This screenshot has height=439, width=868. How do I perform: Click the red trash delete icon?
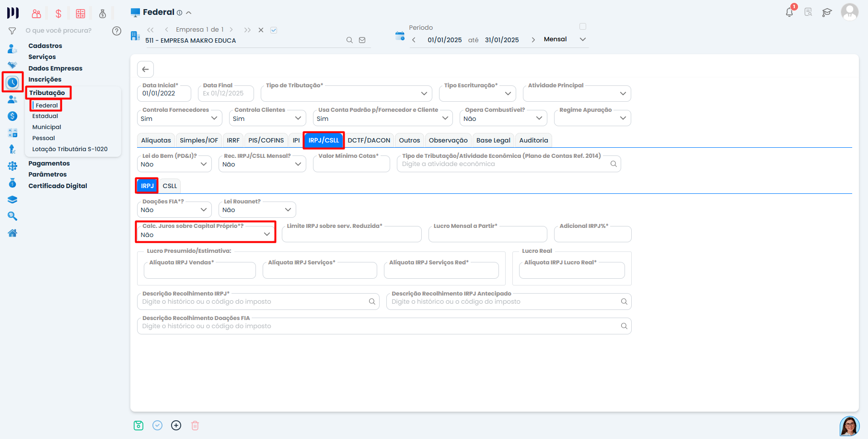point(195,426)
